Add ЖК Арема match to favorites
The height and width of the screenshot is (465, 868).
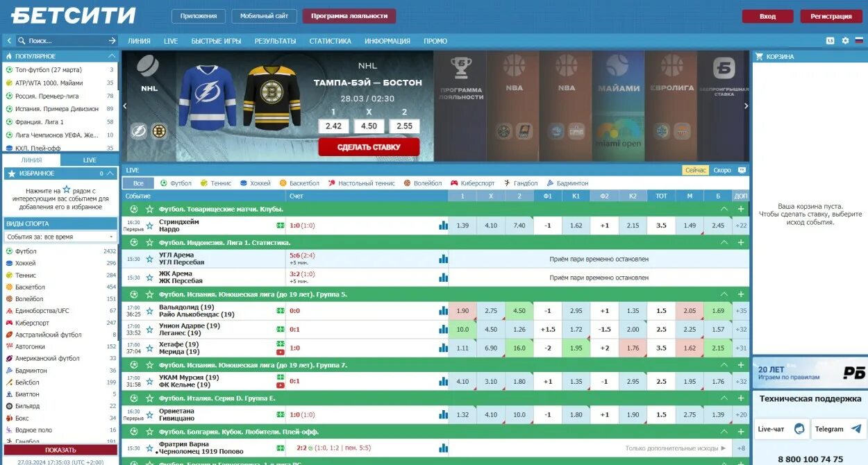(149, 278)
